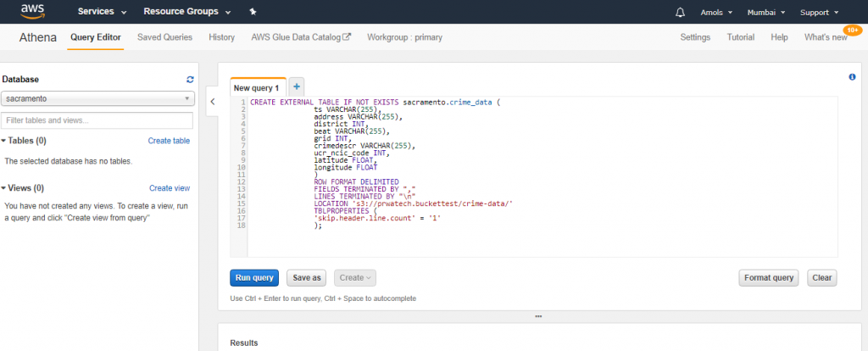This screenshot has height=351, width=868.
Task: Open the Amols account menu
Action: point(716,12)
